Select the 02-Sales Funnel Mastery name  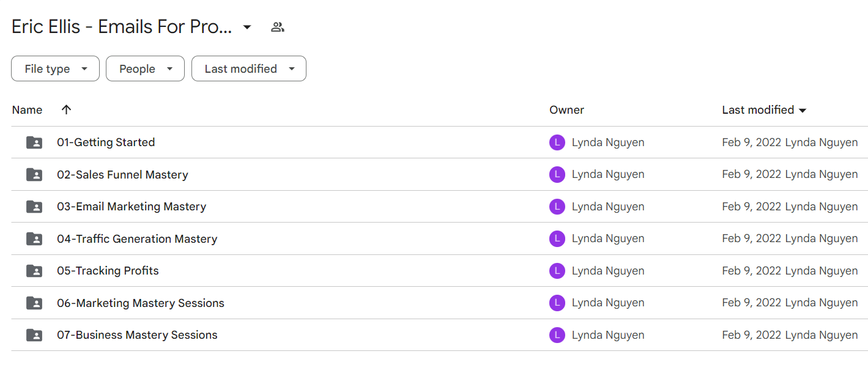point(122,174)
